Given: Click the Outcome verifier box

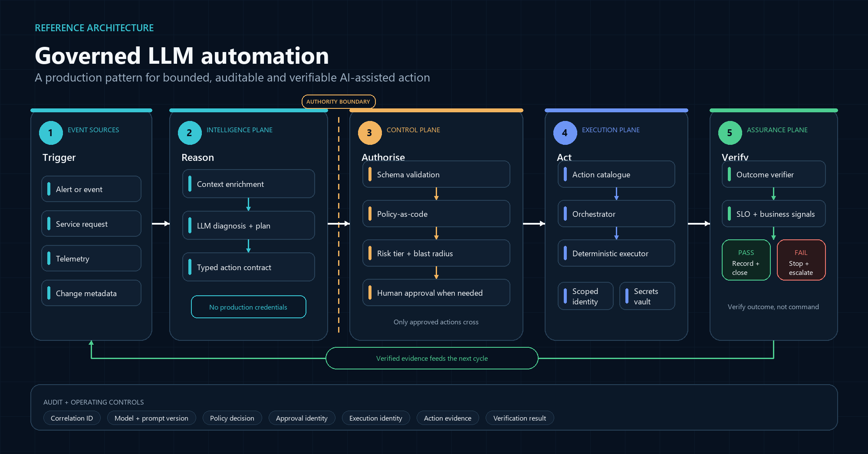Looking at the screenshot, I should tap(774, 174).
